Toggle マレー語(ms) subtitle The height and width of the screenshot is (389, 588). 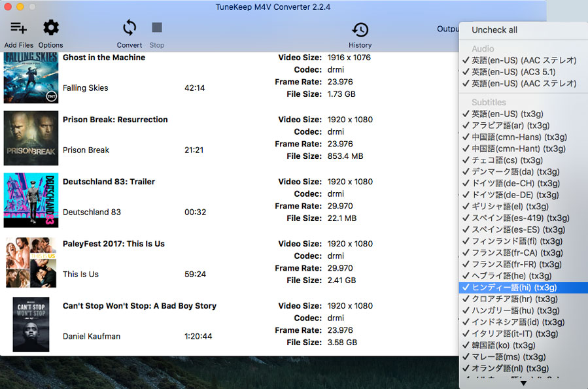click(x=523, y=358)
